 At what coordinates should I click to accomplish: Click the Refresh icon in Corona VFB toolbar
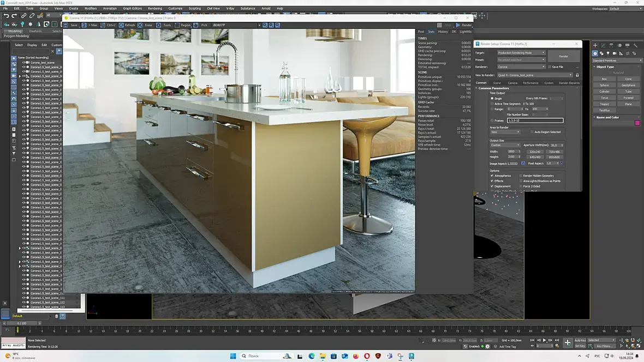coord(121,25)
